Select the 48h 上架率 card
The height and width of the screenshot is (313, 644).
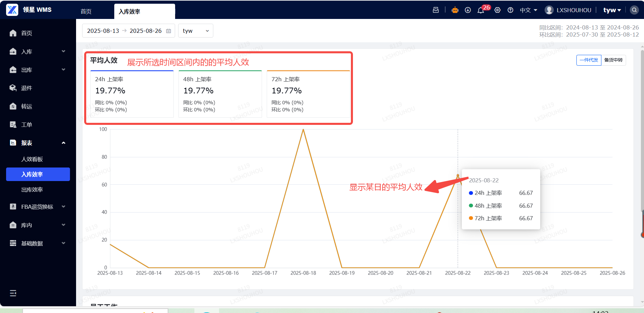(x=220, y=94)
